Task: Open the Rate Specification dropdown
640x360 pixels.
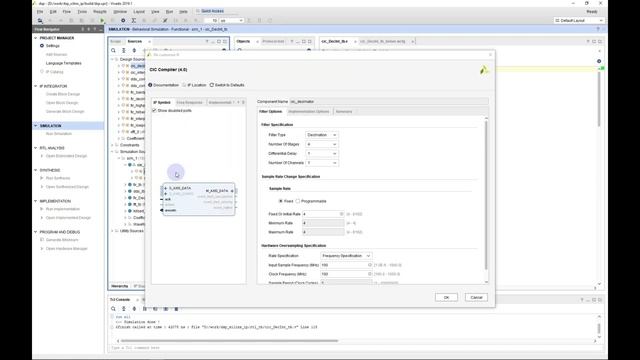Action: [346, 256]
